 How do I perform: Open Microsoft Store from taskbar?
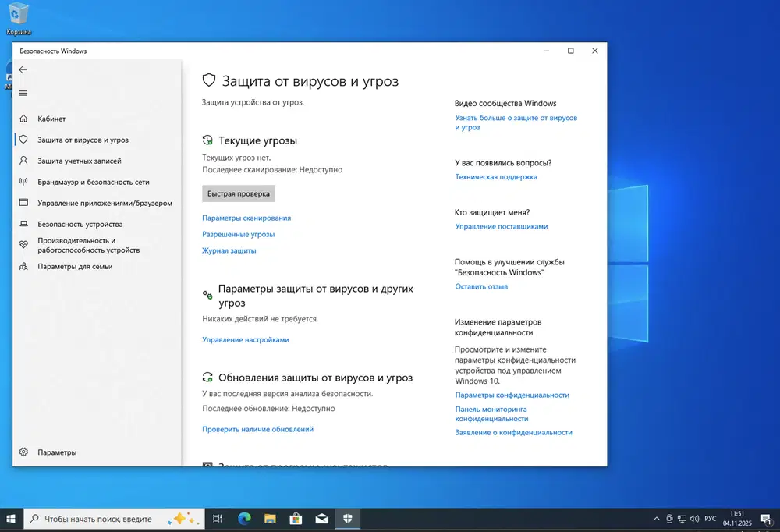[x=296, y=519]
